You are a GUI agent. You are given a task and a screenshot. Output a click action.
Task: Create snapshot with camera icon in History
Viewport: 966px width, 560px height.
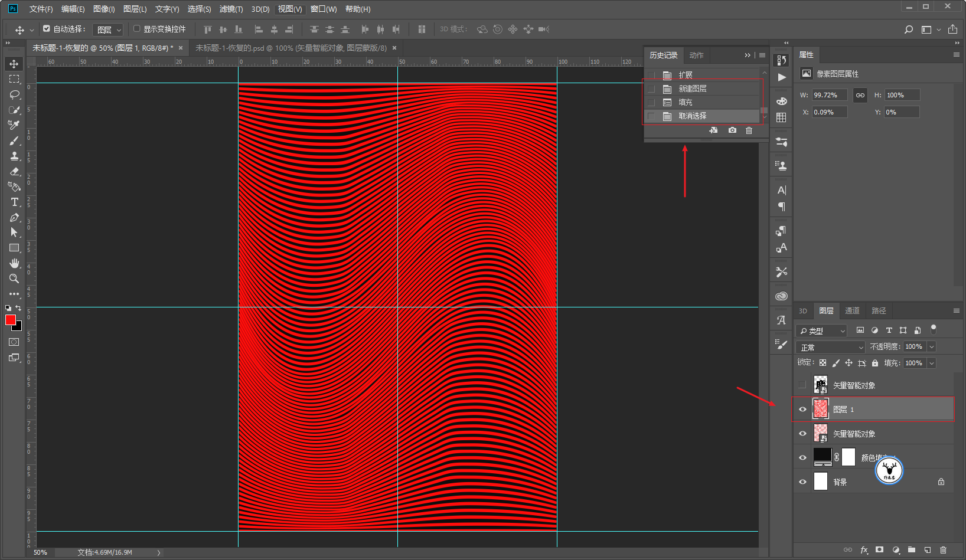coord(732,130)
